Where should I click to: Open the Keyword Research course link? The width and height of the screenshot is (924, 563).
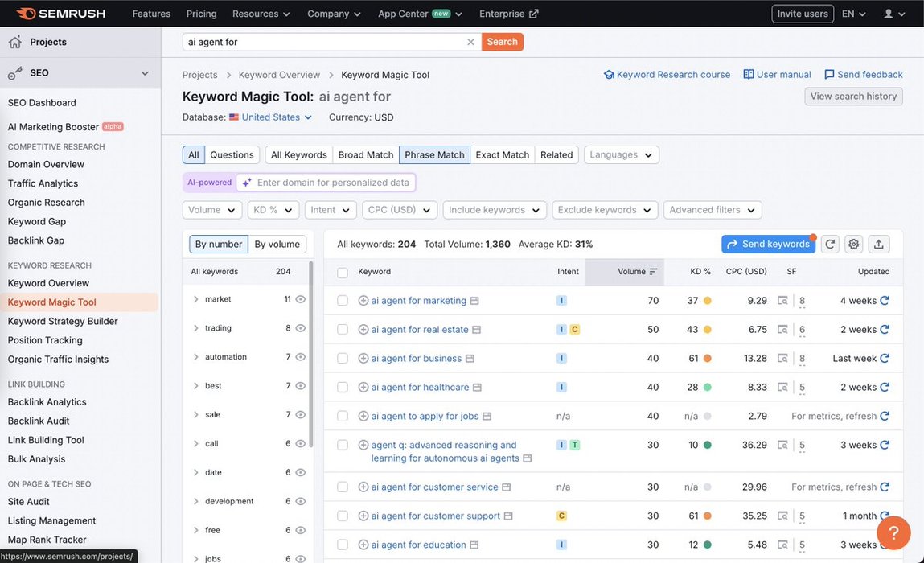point(667,75)
